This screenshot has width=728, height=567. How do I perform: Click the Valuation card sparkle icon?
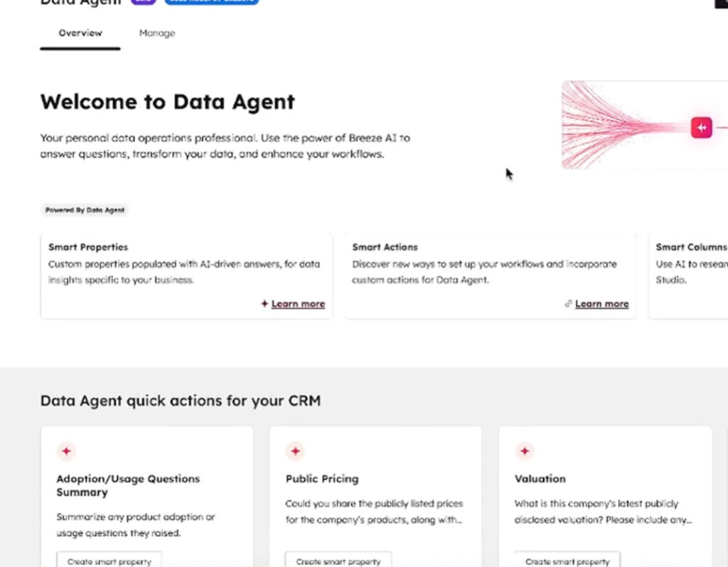click(x=525, y=451)
